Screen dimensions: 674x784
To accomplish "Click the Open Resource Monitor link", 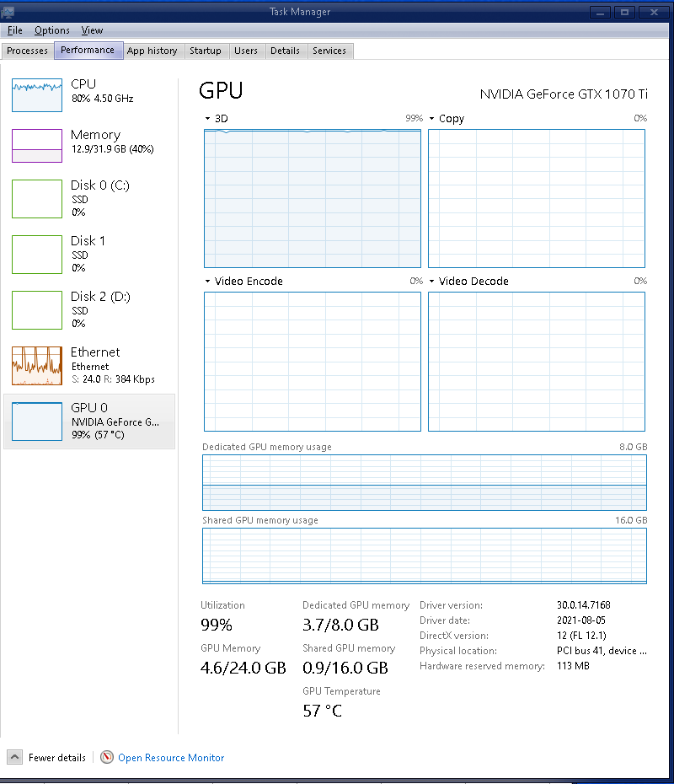I will 171,758.
